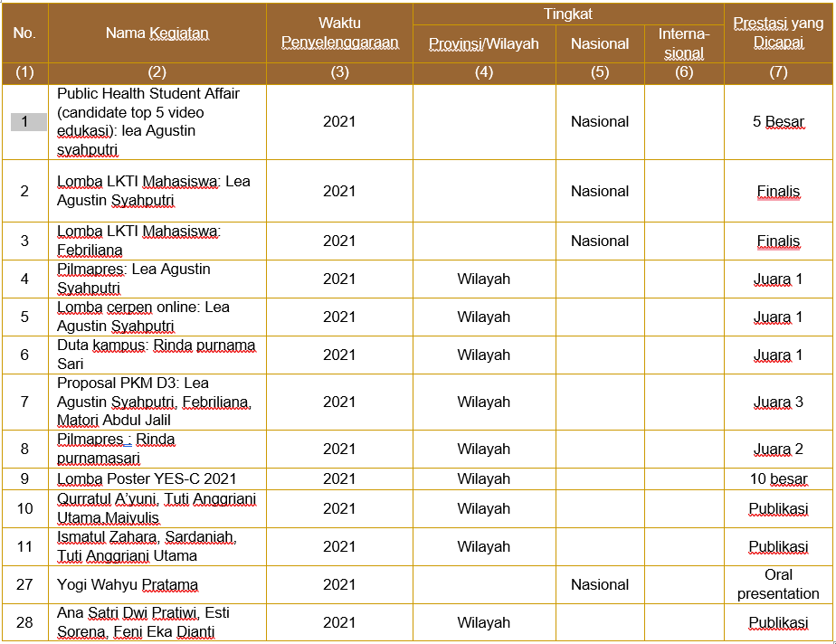Select the "Prestasi yang Dicapai" header
836x644 pixels.
pyautogui.click(x=778, y=33)
